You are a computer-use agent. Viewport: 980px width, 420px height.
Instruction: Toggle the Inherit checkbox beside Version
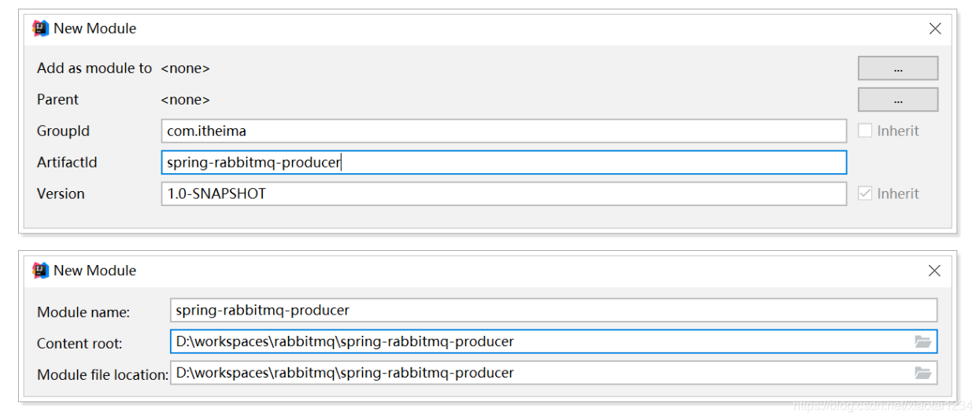pos(865,193)
